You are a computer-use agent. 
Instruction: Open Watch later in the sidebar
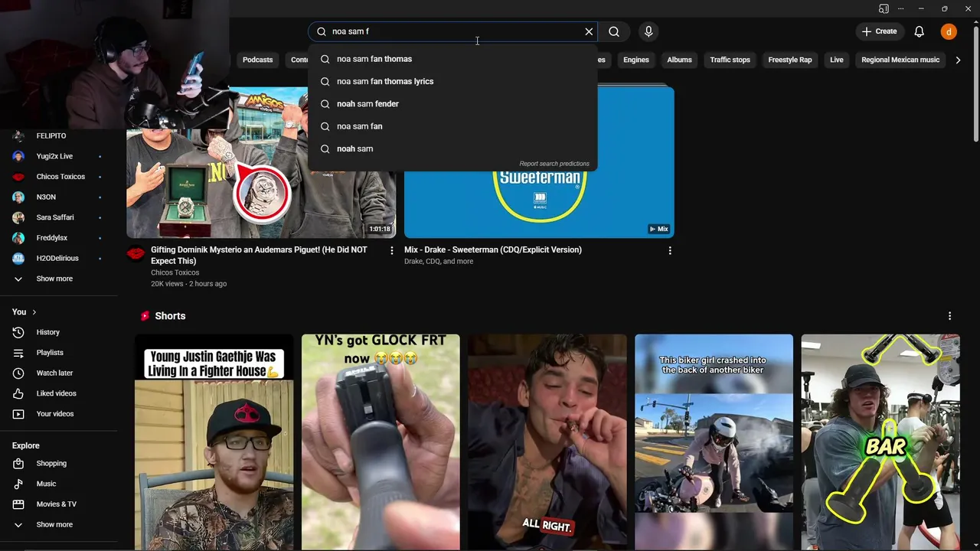58,373
